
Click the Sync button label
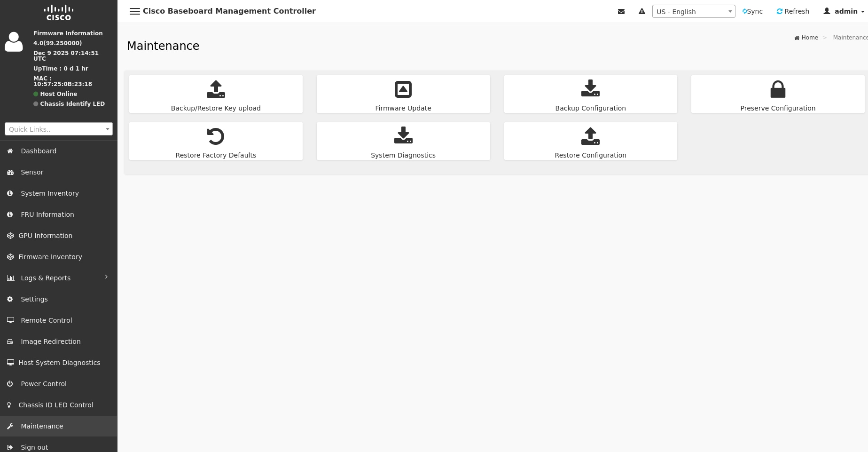[x=755, y=11]
